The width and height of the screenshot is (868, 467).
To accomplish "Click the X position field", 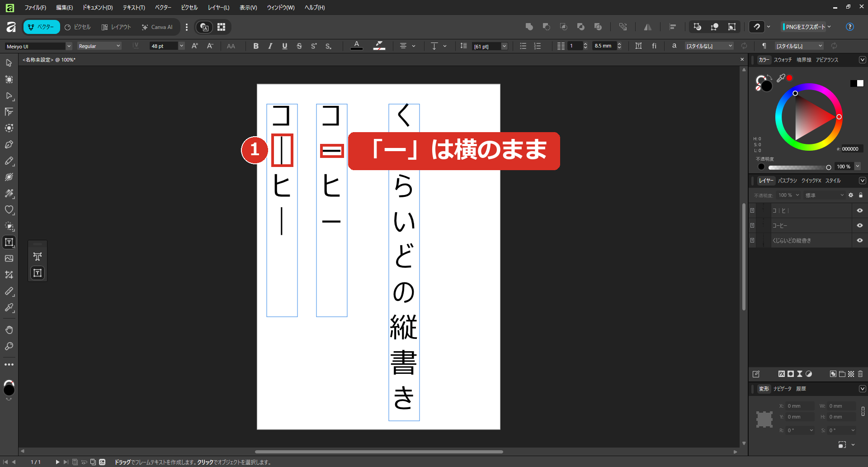I will tap(800, 406).
